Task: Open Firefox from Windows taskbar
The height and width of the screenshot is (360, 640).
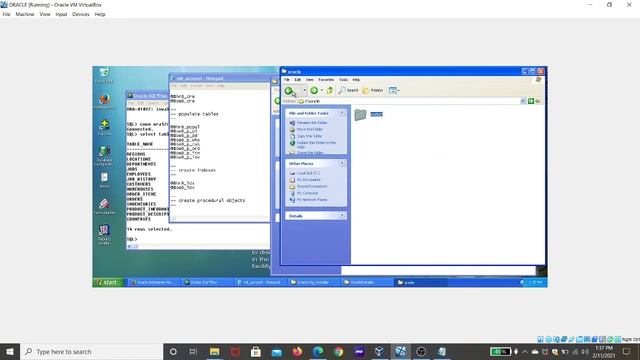Action: tap(297, 351)
